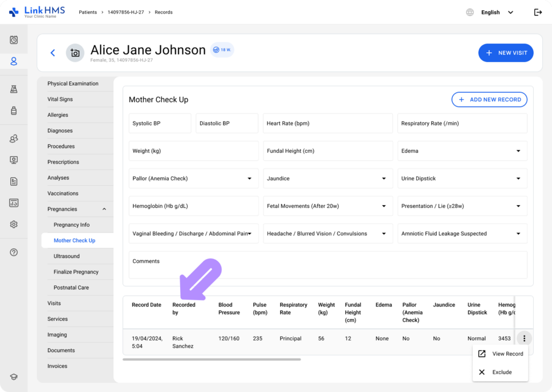Select View Record from context menu
Image resolution: width=552 pixels, height=392 pixels.
tap(500, 354)
